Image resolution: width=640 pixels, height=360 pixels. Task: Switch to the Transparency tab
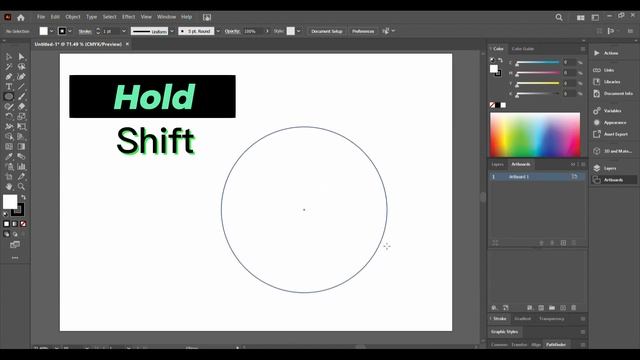coord(551,319)
